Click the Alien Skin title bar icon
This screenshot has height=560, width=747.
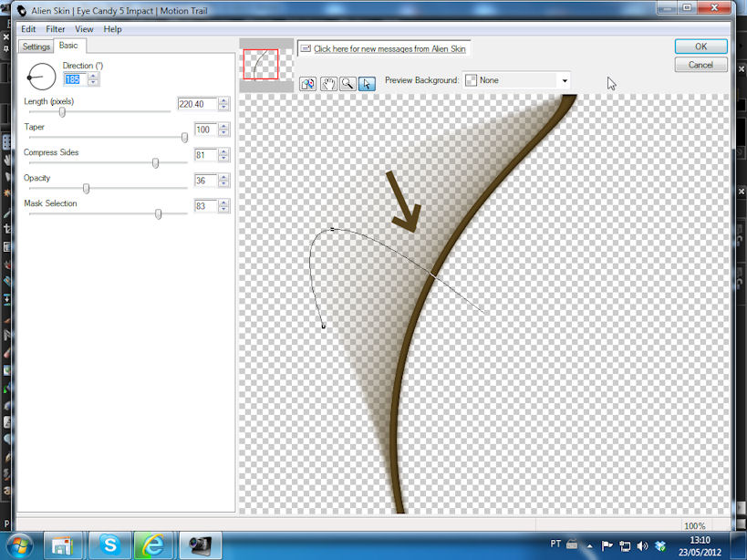coord(22,10)
